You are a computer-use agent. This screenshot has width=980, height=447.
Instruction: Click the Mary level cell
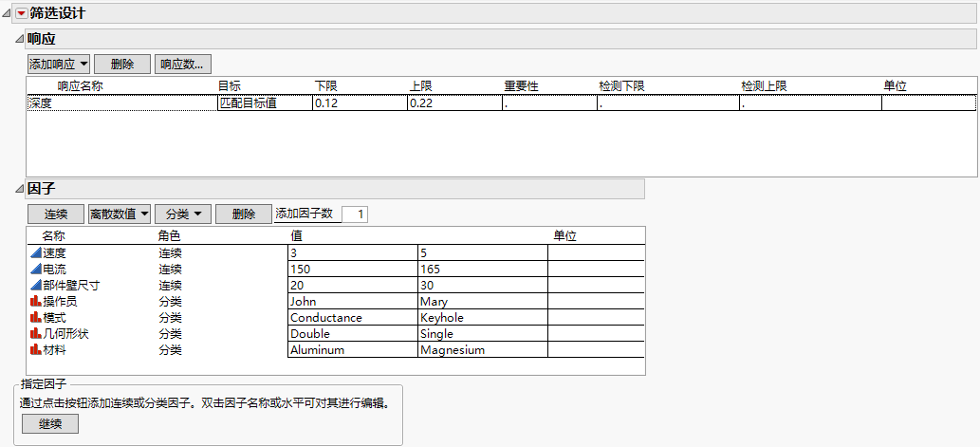click(x=483, y=302)
